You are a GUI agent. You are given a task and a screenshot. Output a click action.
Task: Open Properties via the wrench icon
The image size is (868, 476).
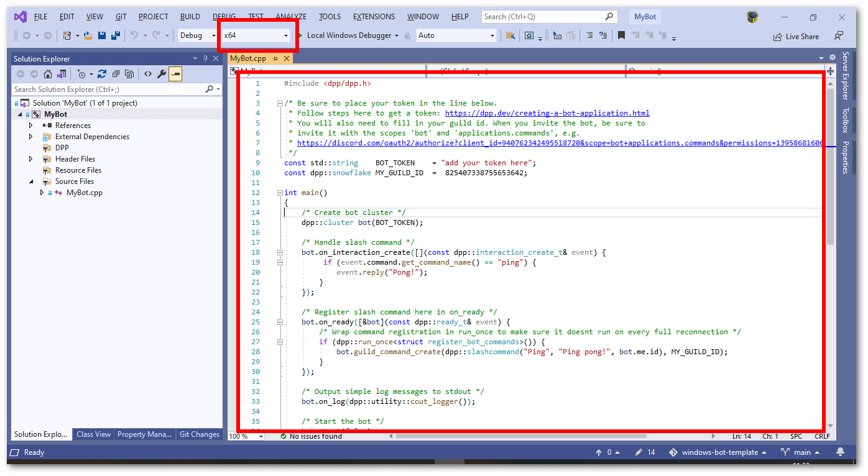click(x=162, y=74)
